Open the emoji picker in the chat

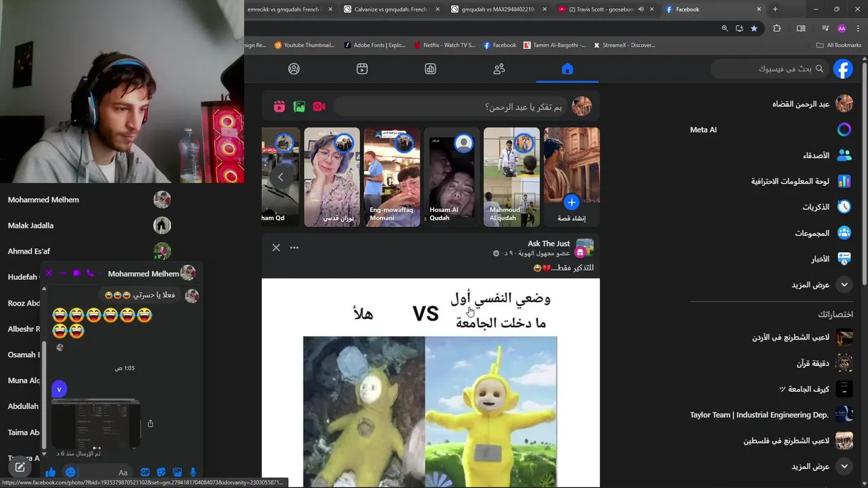tap(71, 472)
